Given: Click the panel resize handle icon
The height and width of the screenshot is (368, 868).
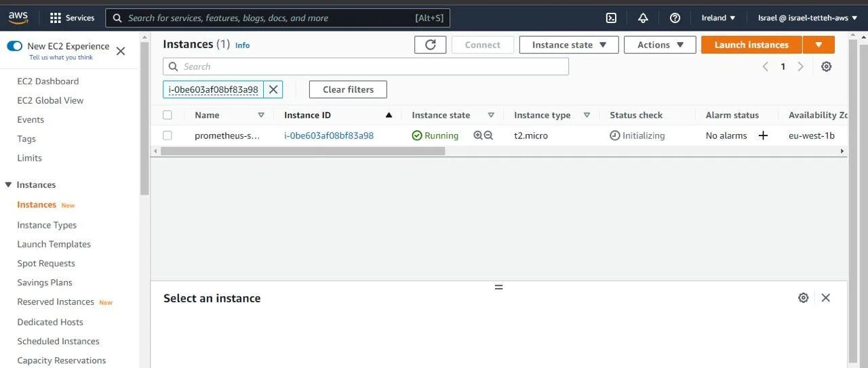Looking at the screenshot, I should [498, 287].
